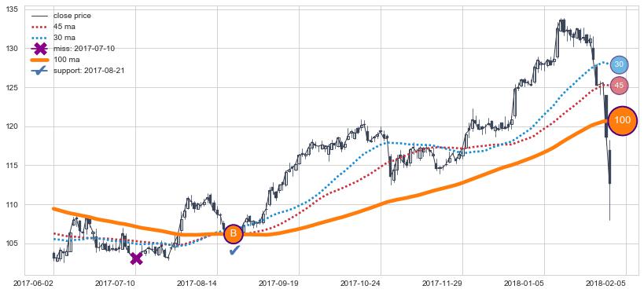The image size is (644, 293).
Task: Click the 'close price' legend entry
Action: click(x=72, y=16)
